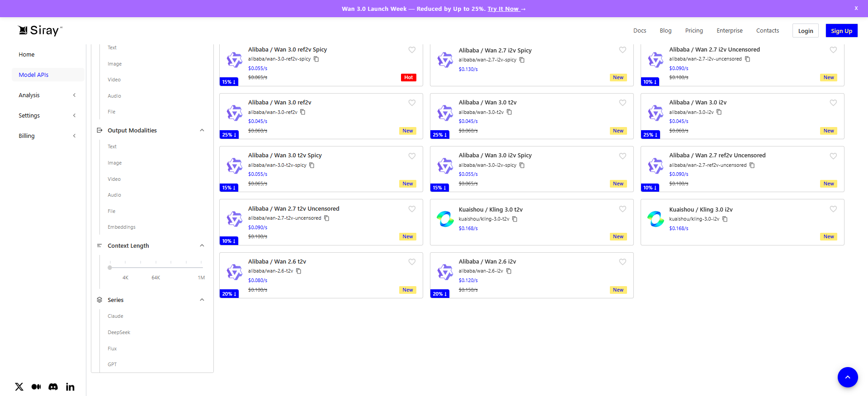Viewport: 868px width, 396px height.
Task: Click heart on Wan 3.0 t2v card
Action: (x=623, y=103)
